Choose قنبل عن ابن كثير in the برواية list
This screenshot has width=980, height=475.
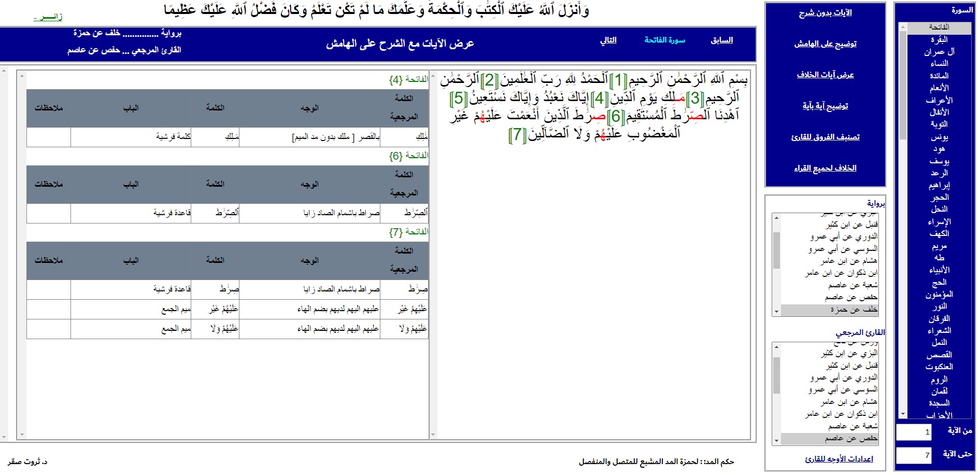[x=851, y=225]
